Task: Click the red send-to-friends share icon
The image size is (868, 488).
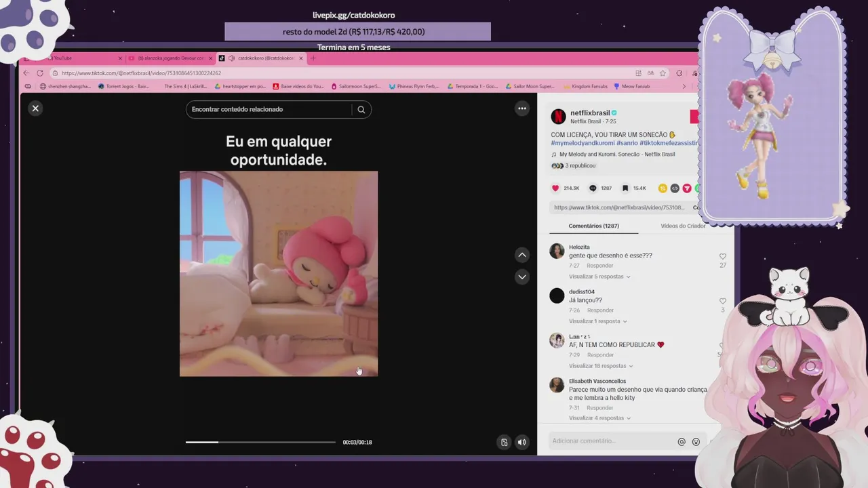Action: [x=687, y=188]
